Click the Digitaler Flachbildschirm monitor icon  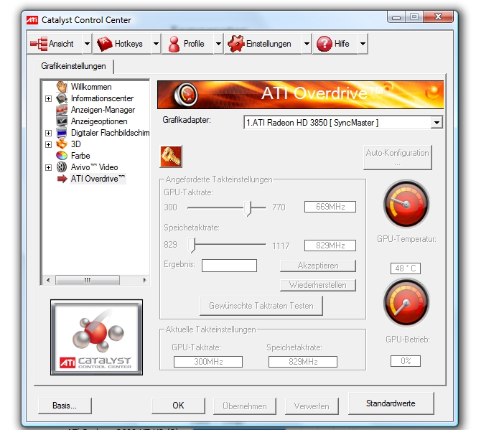click(62, 133)
